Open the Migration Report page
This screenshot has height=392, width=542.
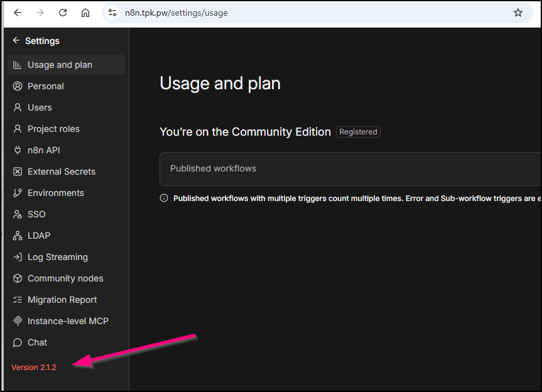pos(62,300)
